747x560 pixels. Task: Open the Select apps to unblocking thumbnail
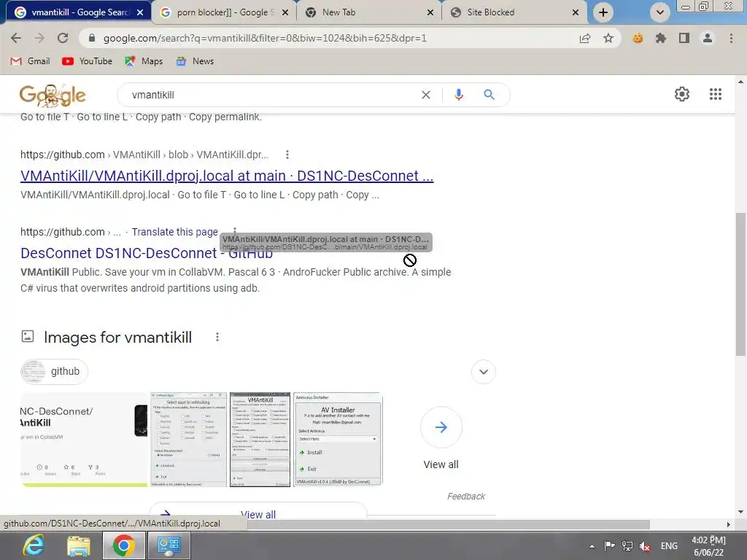tap(189, 440)
